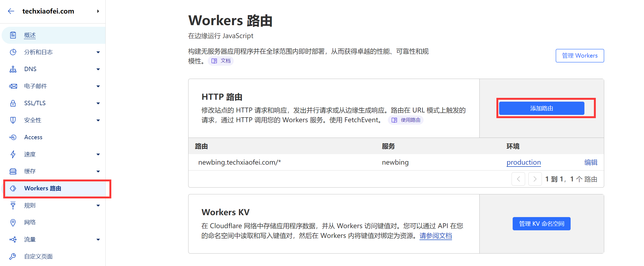Expand the SSL/TLS section arrow
This screenshot has height=266, width=644.
(x=98, y=103)
